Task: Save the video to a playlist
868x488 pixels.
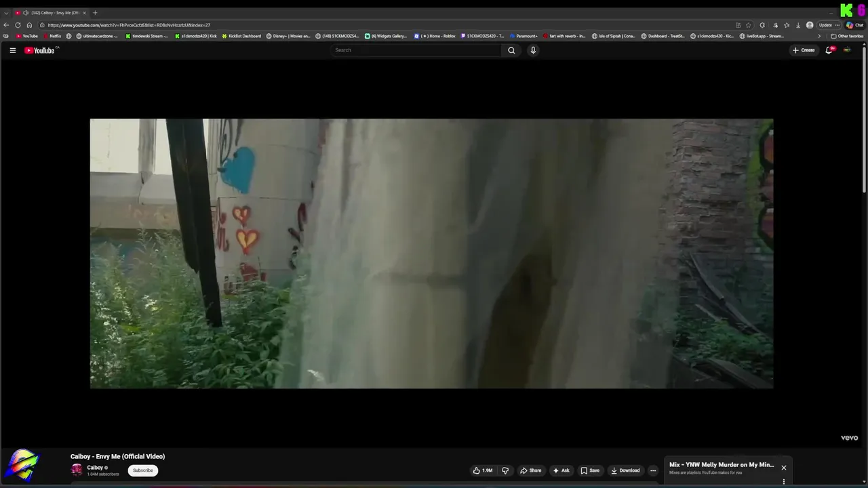Action: (x=590, y=470)
